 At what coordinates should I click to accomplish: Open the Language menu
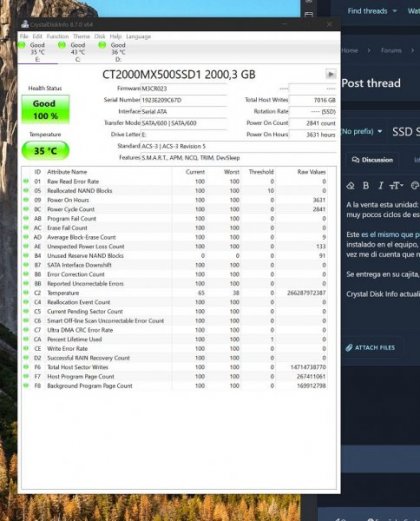(x=138, y=36)
